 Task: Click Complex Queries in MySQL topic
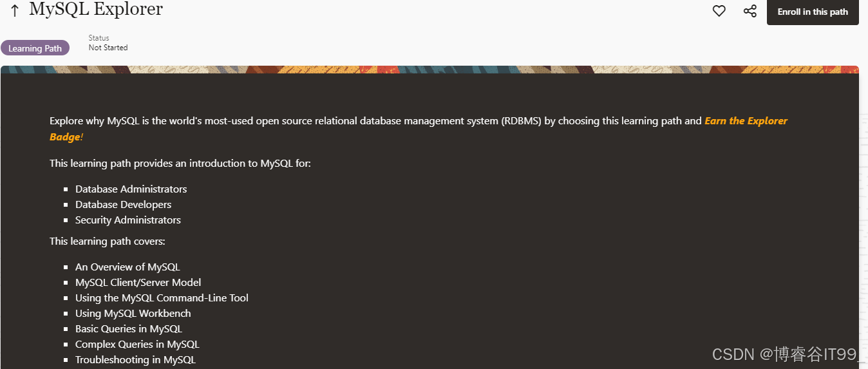click(x=137, y=345)
